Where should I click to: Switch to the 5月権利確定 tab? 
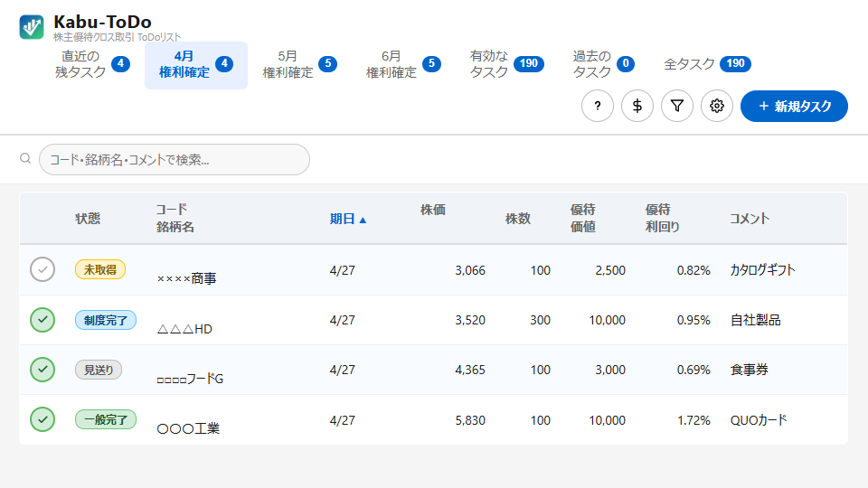(x=299, y=64)
